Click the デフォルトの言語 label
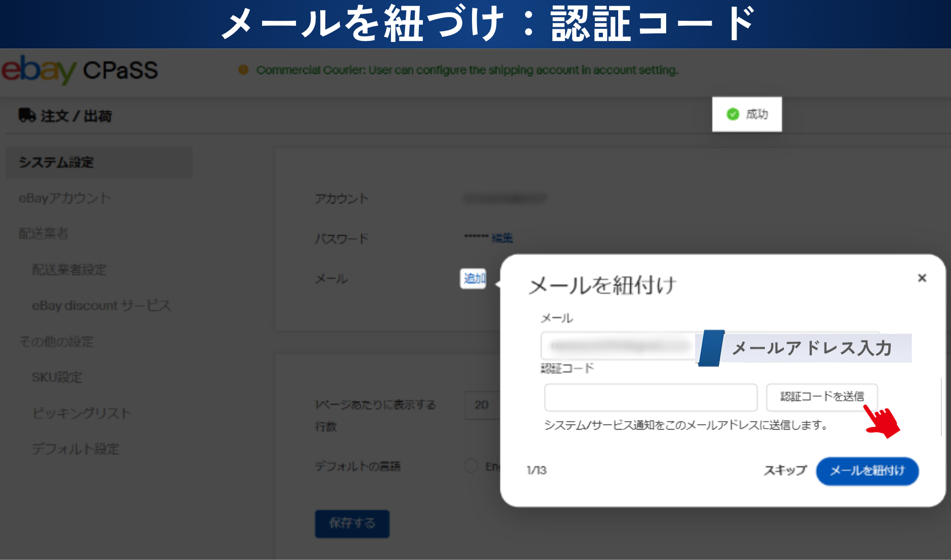Image resolution: width=951 pixels, height=560 pixels. 358,466
